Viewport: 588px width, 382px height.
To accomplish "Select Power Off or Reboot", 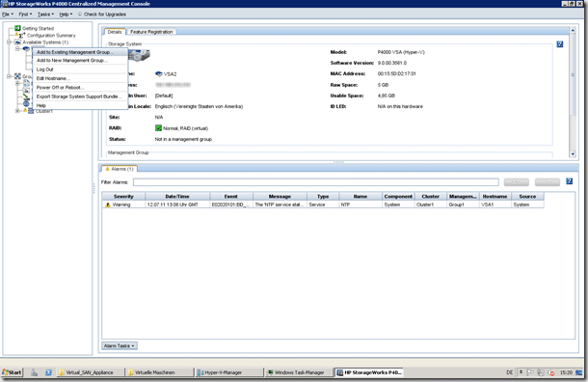I will coord(80,88).
